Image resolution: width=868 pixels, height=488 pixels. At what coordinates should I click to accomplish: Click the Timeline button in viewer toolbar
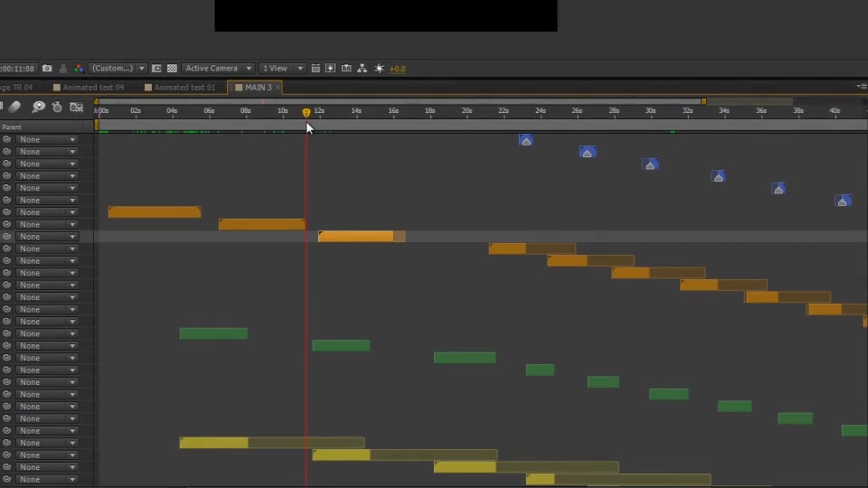(346, 68)
